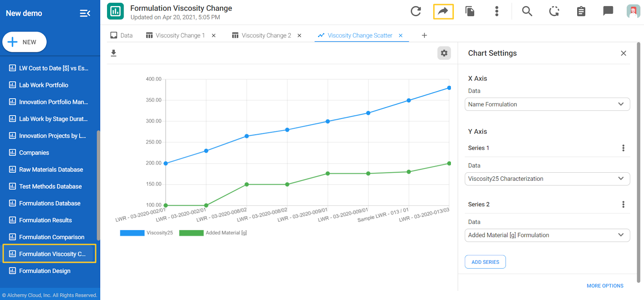Click the Formulation Viscosity Change page title
The image size is (644, 300).
(x=181, y=8)
